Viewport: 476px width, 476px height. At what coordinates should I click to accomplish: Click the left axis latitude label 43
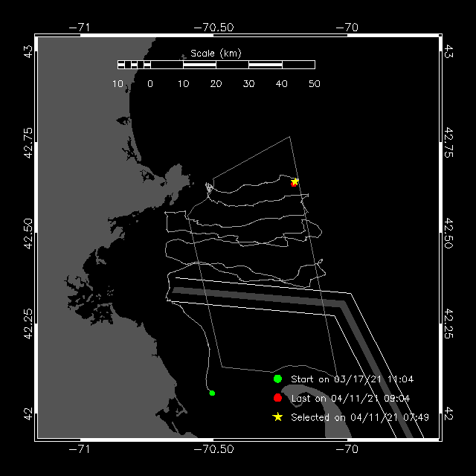(28, 51)
